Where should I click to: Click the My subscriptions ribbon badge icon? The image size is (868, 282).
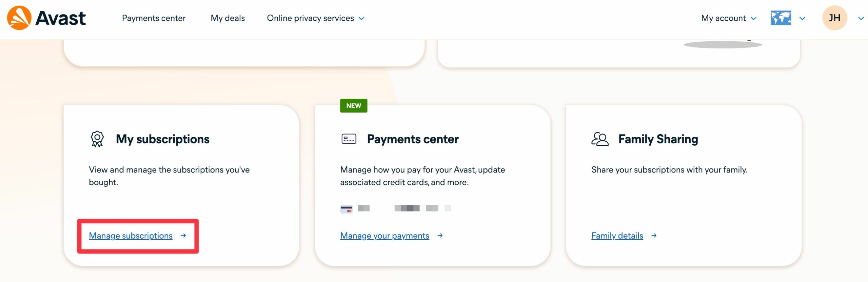tap(97, 139)
